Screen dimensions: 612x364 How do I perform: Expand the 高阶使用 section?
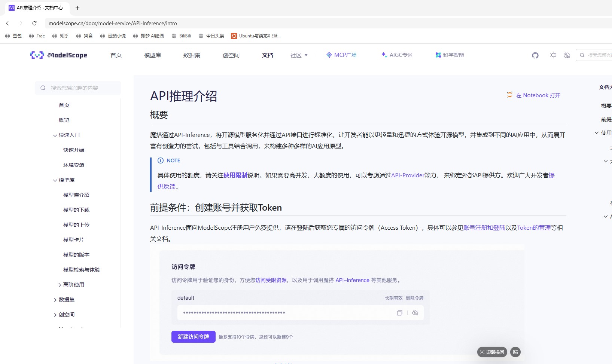tap(60, 285)
